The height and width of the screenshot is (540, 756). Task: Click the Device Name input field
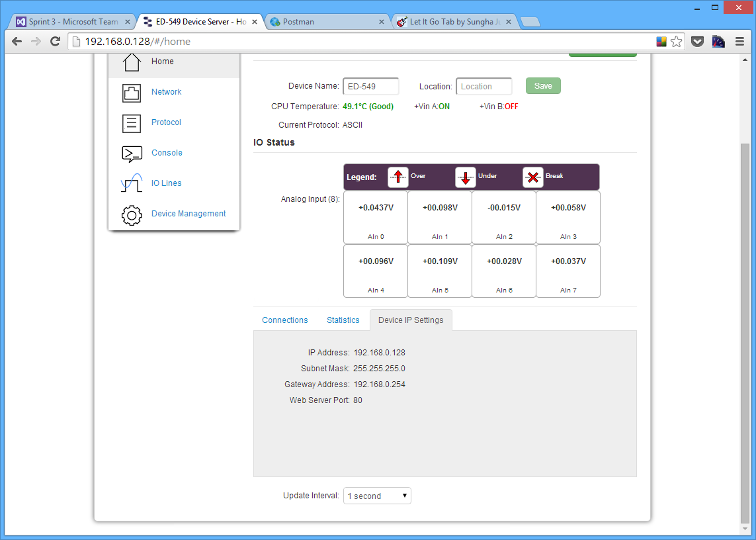point(370,86)
